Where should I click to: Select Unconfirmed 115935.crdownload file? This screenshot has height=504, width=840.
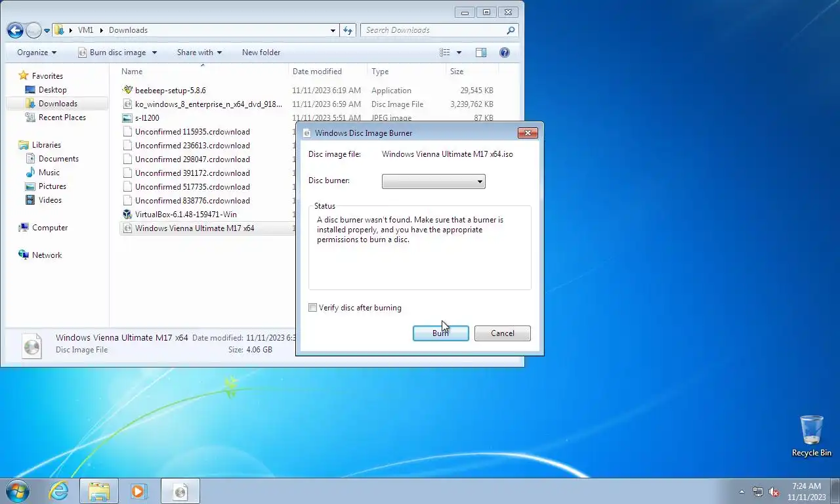pyautogui.click(x=192, y=132)
